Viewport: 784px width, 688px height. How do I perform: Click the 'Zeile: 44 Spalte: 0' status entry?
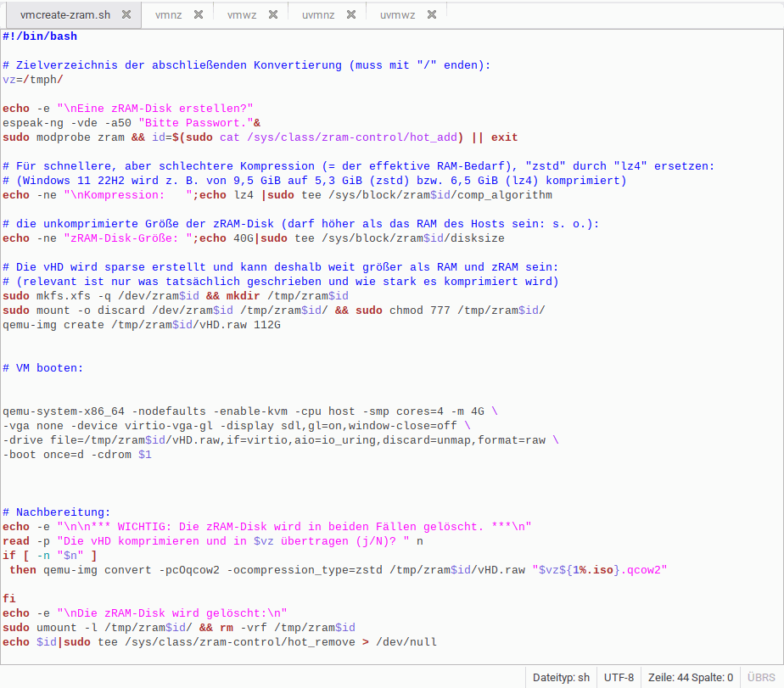pyautogui.click(x=691, y=678)
